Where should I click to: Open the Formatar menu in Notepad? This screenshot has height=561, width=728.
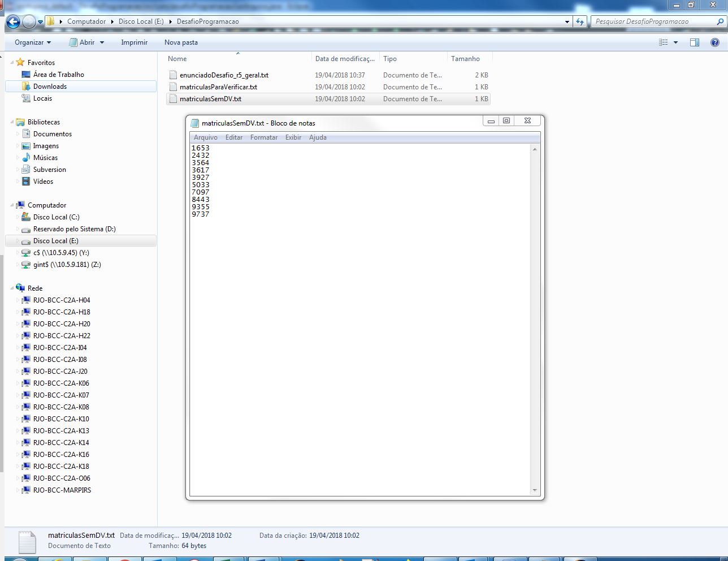pyautogui.click(x=263, y=137)
